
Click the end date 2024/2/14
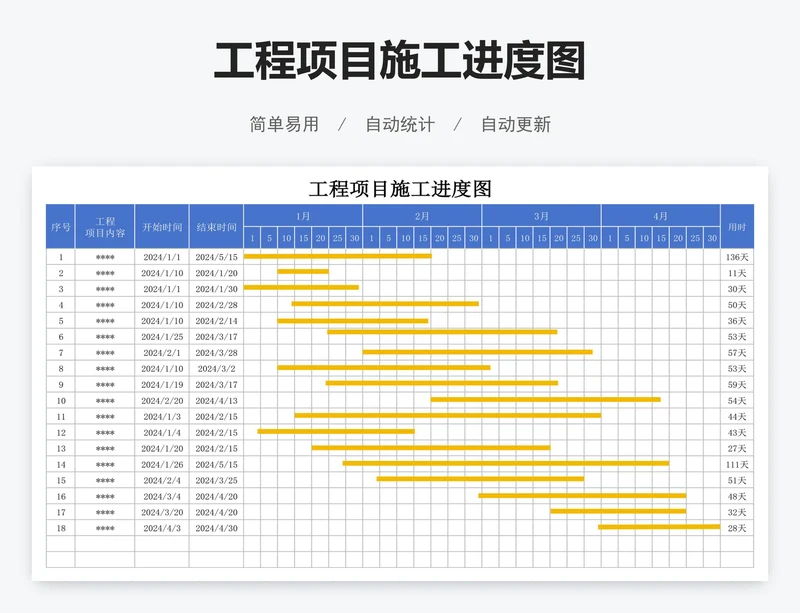(216, 321)
